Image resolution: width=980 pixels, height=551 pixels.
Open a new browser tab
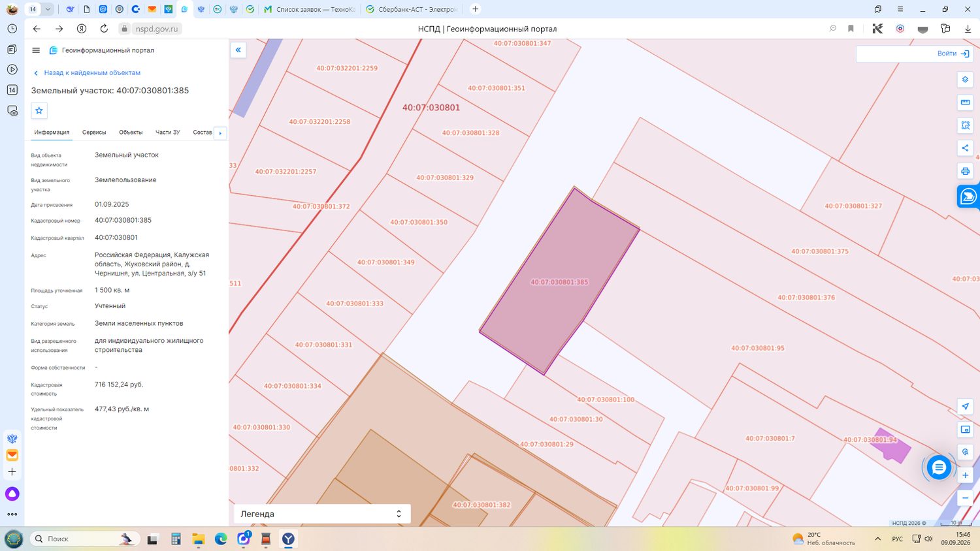(x=475, y=9)
